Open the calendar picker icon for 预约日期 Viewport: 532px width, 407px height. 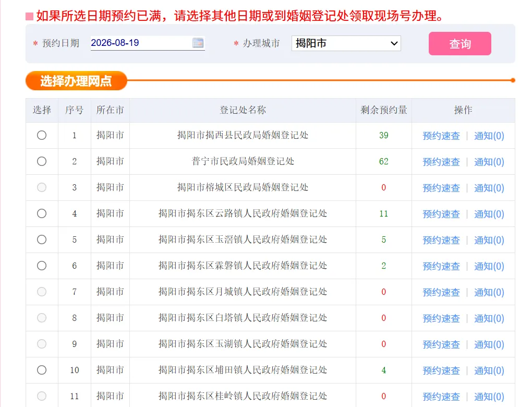click(x=198, y=43)
